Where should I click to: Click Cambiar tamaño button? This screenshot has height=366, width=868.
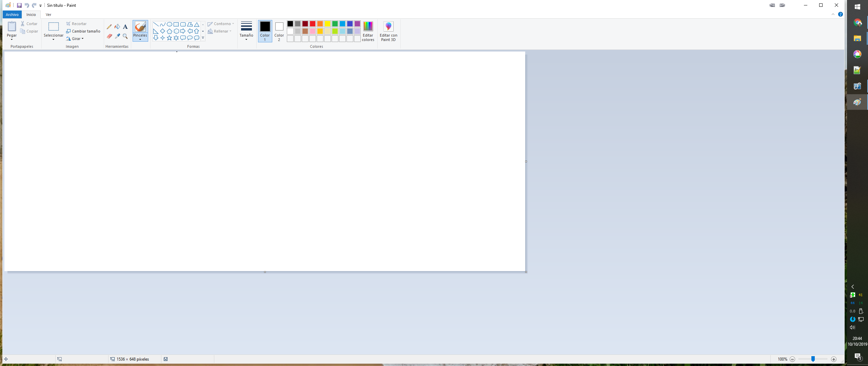click(x=83, y=31)
